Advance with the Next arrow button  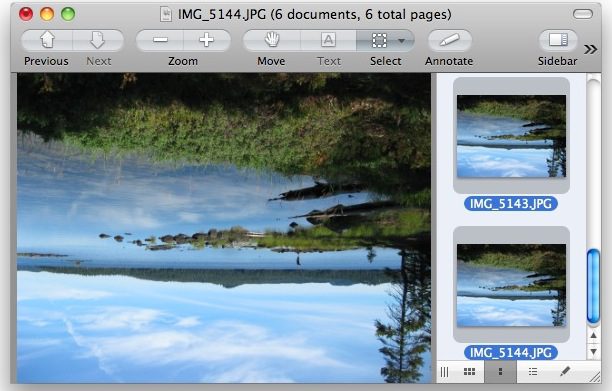[x=98, y=40]
